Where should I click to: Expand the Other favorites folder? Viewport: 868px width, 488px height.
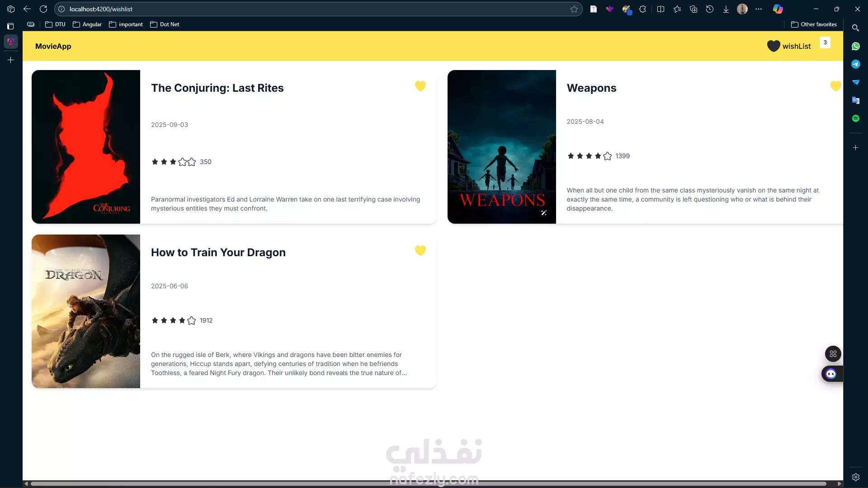[x=814, y=24]
